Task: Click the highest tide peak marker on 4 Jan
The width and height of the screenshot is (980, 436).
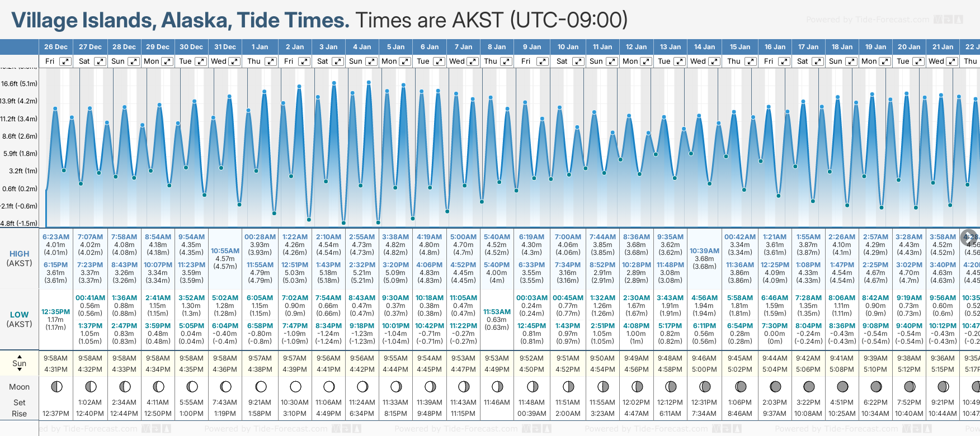Action: click(x=369, y=83)
